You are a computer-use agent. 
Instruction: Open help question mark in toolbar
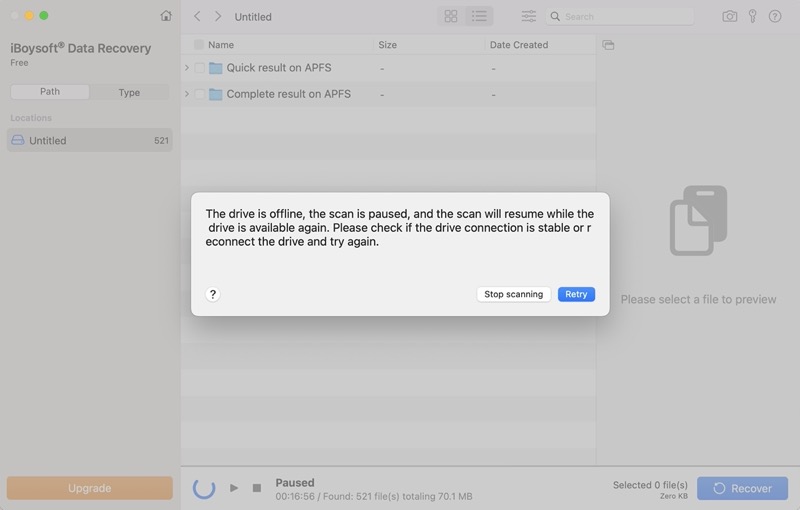click(775, 16)
